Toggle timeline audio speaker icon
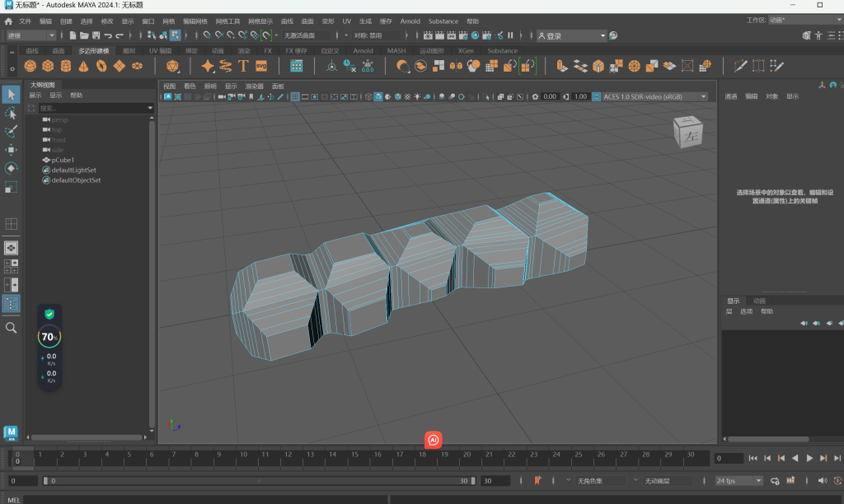This screenshot has width=844, height=504. click(x=823, y=481)
